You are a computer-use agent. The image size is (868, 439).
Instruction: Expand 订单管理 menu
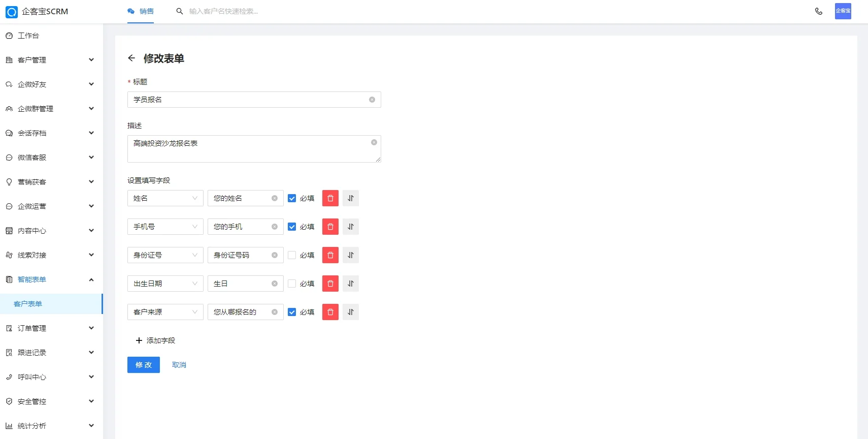pos(51,328)
